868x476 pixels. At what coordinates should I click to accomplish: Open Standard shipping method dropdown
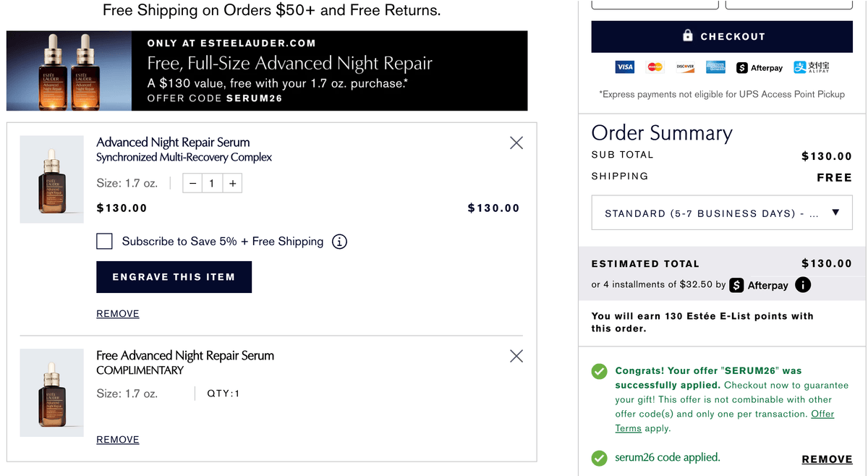[722, 213]
